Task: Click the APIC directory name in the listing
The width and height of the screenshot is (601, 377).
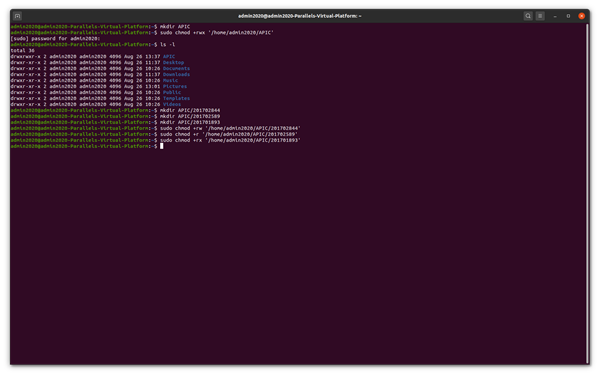Action: click(x=169, y=56)
